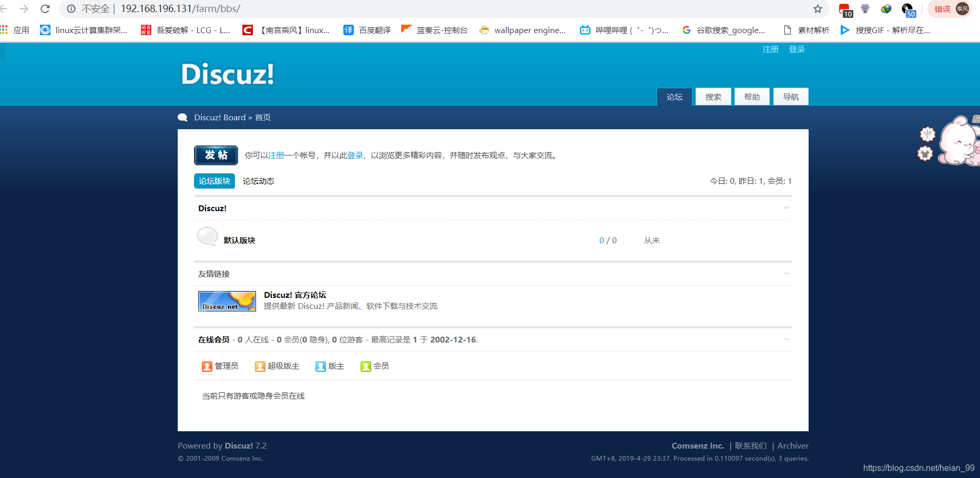Open the 蓝奏云-控制台 bookmark
The image size is (980, 478).
click(x=434, y=30)
